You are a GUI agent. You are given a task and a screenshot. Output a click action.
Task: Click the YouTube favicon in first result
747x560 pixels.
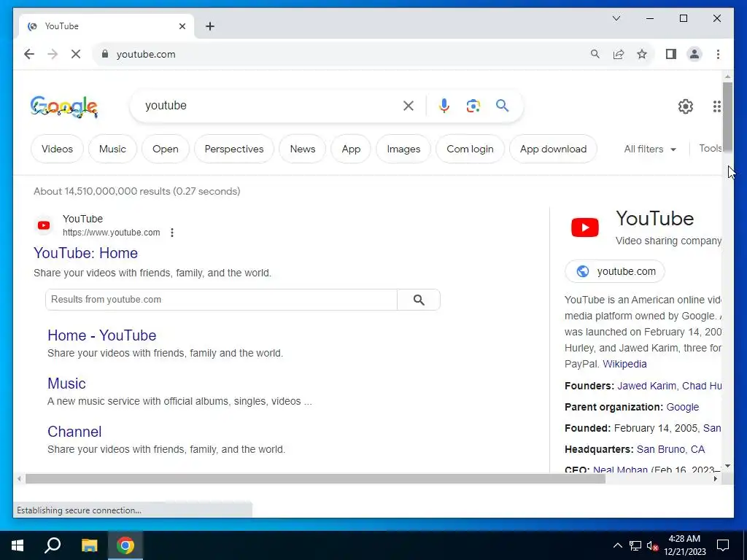point(44,225)
